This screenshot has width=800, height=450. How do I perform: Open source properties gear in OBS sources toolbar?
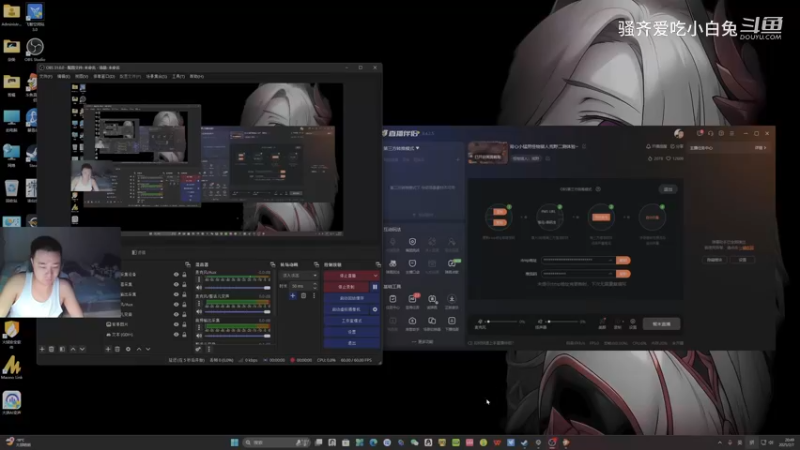128,349
